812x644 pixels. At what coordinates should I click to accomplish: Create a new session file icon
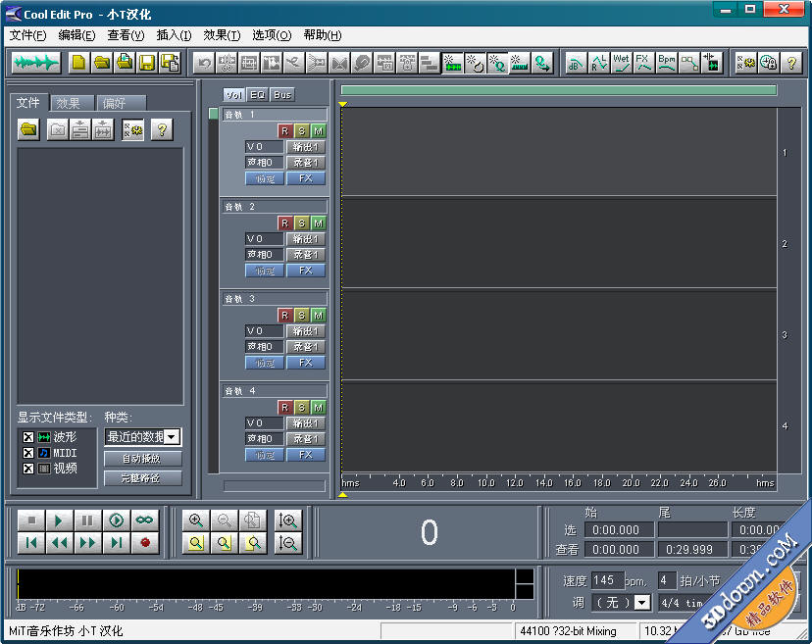tap(78, 63)
